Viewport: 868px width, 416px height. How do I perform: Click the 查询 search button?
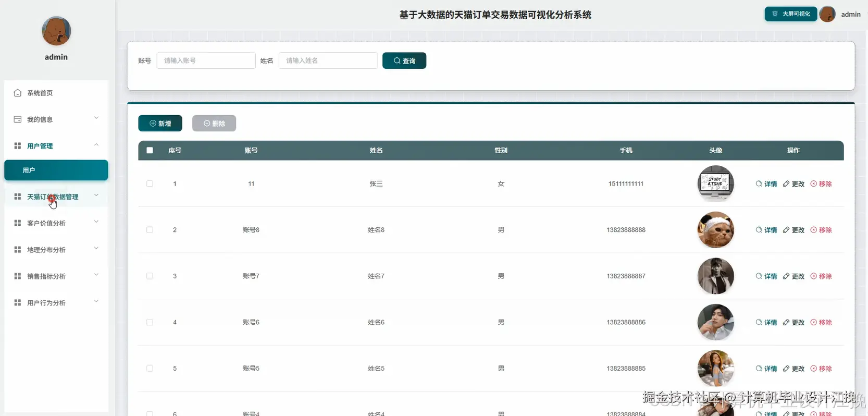click(404, 60)
